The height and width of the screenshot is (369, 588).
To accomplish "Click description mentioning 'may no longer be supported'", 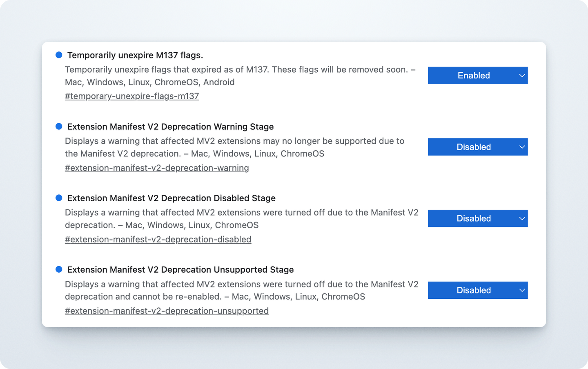I will (x=235, y=147).
